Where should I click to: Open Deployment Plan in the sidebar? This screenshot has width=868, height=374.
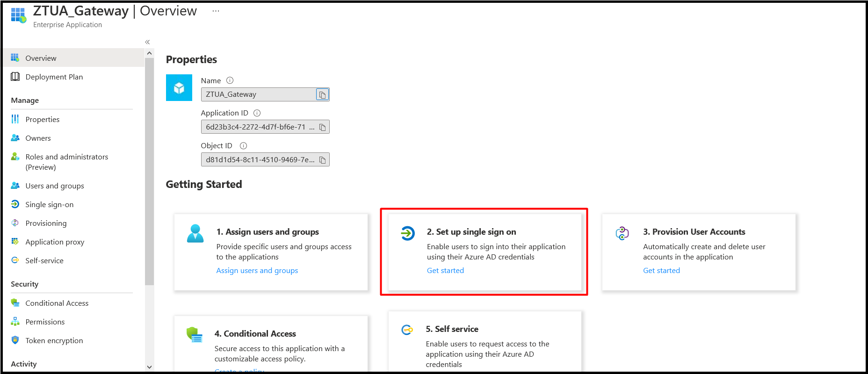pyautogui.click(x=54, y=77)
